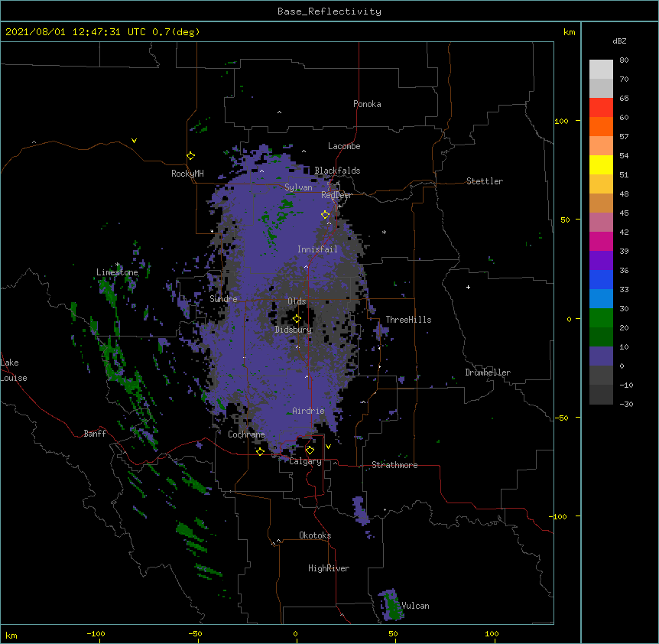659x644 pixels.
Task: Click the km unit label at top right
Action: [x=569, y=32]
